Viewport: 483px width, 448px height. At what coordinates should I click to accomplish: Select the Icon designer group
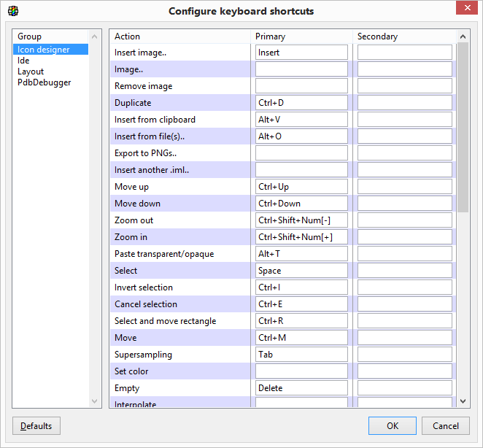(44, 50)
